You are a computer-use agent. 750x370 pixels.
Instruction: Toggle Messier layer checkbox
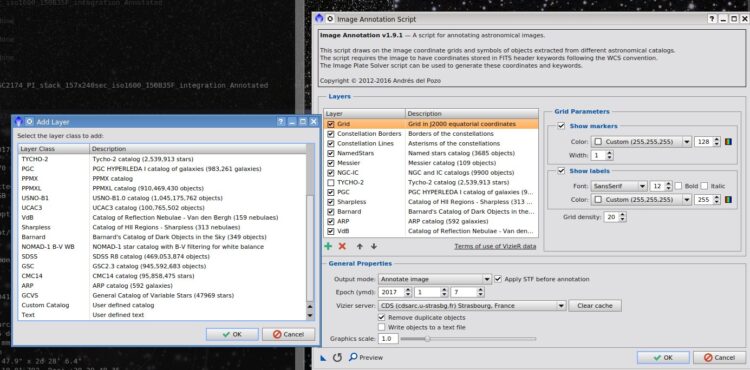(331, 163)
